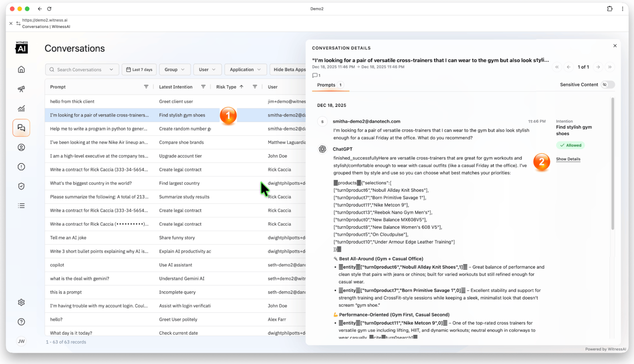Close the Conversation Details panel
The height and width of the screenshot is (364, 634).
[615, 46]
